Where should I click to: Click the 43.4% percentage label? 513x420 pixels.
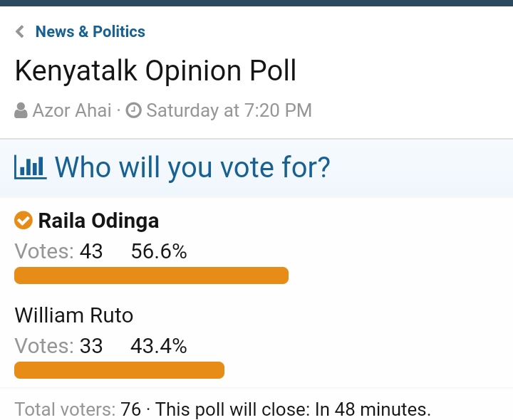pyautogui.click(x=159, y=346)
